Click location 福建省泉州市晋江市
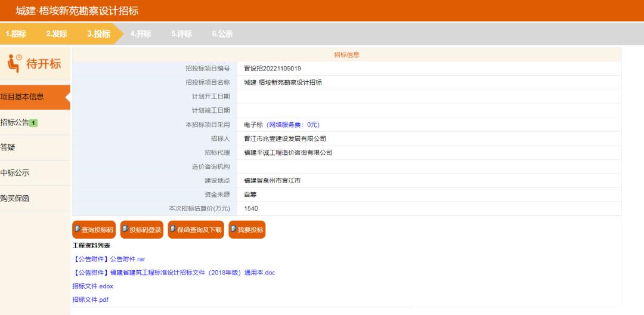This screenshot has width=644, height=315. 273,181
